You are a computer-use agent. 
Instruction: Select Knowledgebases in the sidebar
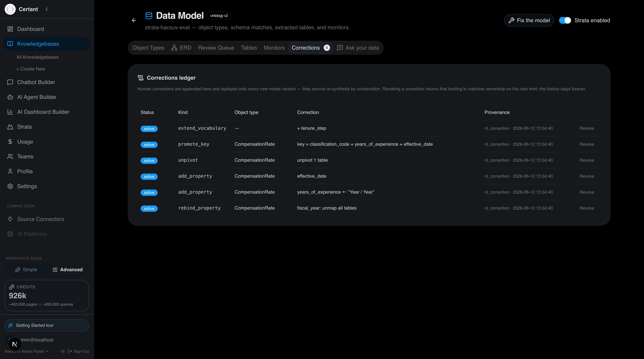47,44
